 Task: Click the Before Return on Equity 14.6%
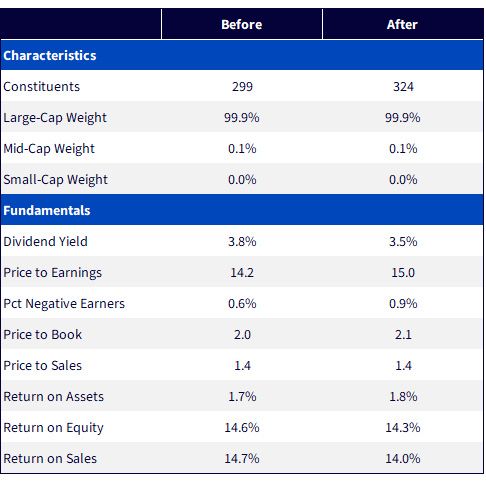pyautogui.click(x=242, y=427)
